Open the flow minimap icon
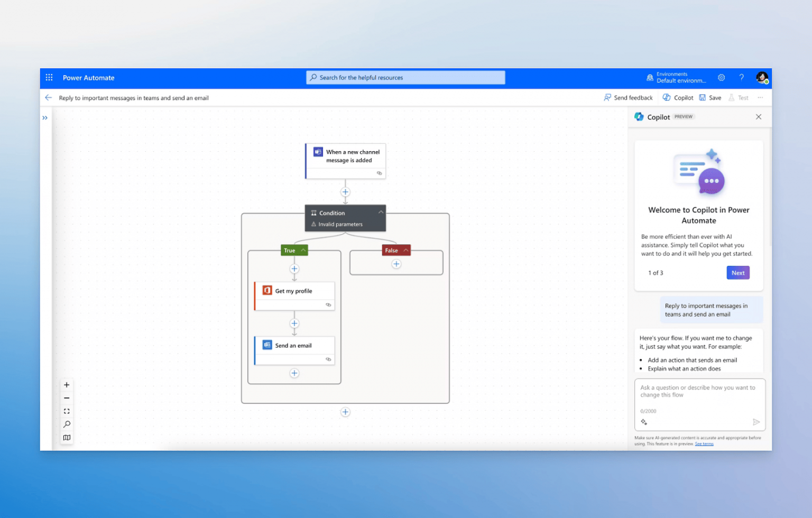812x518 pixels. click(x=67, y=438)
